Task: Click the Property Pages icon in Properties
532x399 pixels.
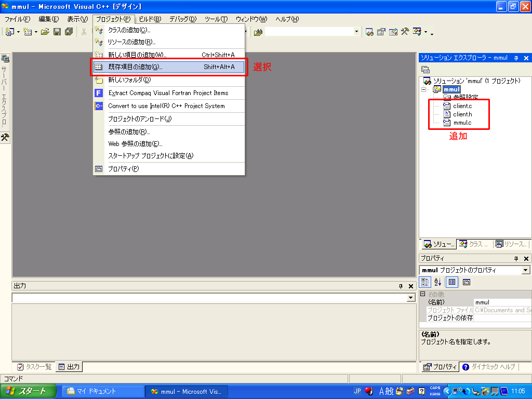Action: point(467,282)
